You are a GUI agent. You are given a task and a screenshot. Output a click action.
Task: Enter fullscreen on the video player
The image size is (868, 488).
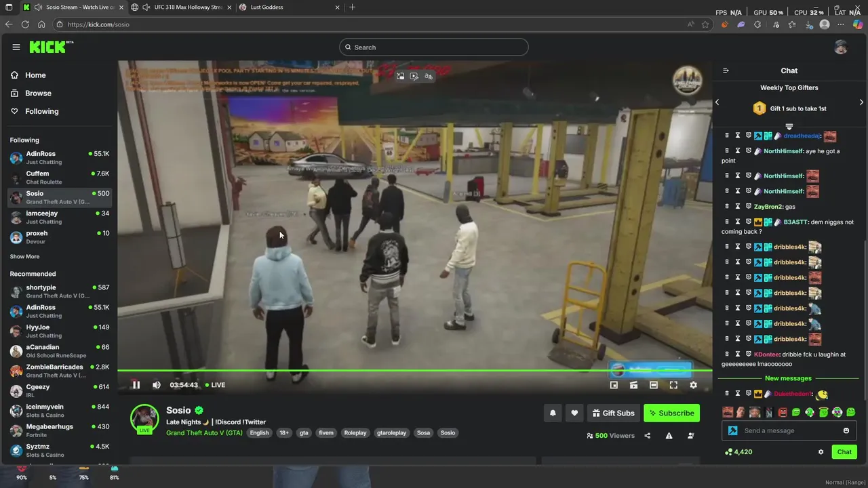tap(673, 385)
